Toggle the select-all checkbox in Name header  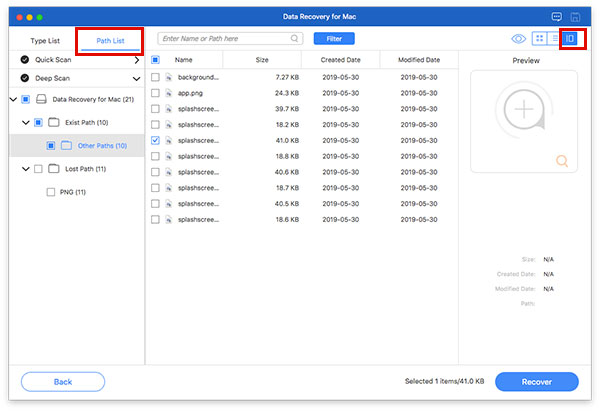pos(155,60)
